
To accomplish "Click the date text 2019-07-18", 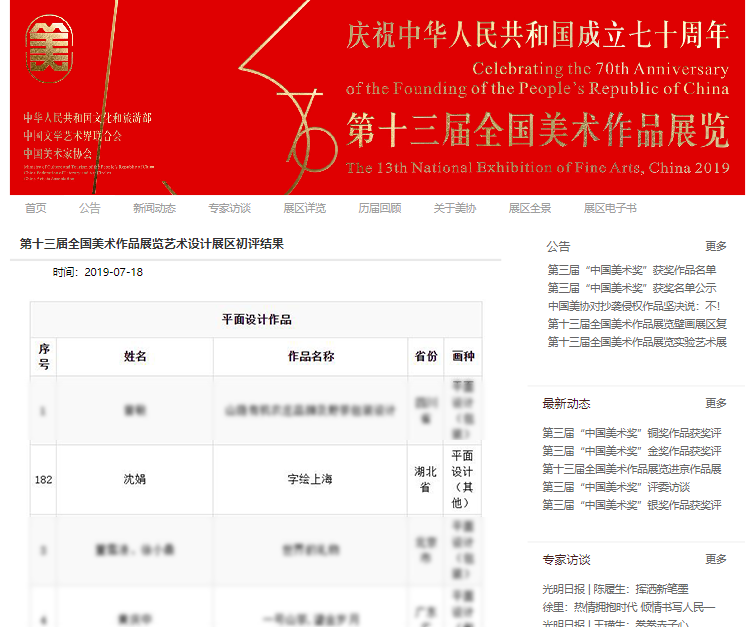I will 114,272.
